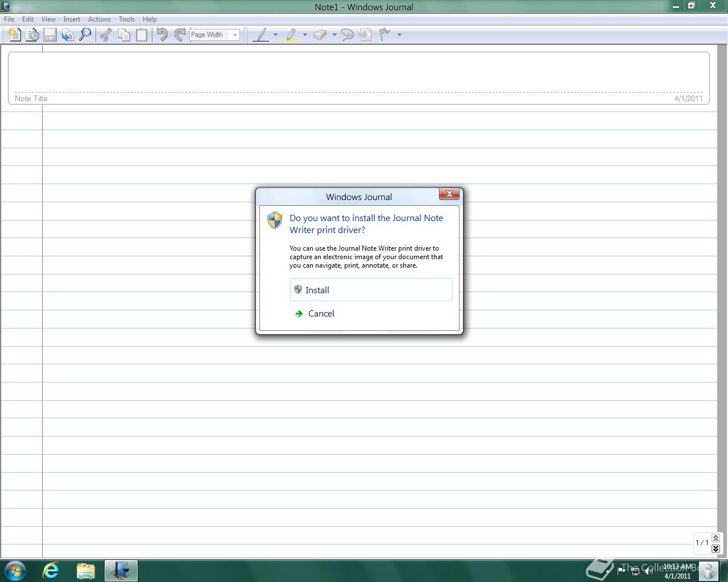This screenshot has height=582, width=728.
Task: Click the Insert/Remove Space tool
Action: tap(366, 35)
